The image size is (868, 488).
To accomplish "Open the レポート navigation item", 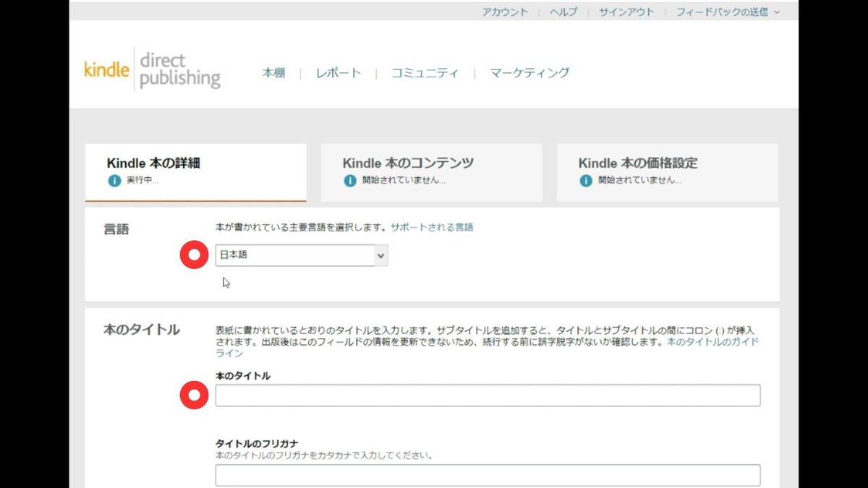I will 338,72.
